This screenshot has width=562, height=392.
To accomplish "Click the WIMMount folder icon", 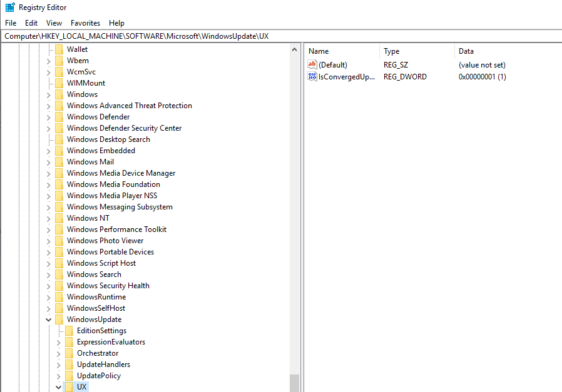I will coord(59,83).
